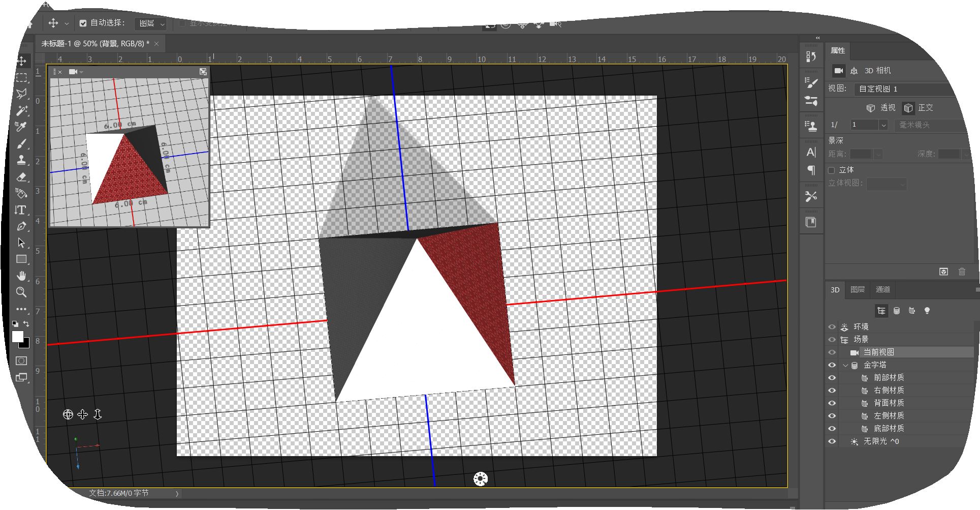Filter 3D panel by materials

point(912,311)
